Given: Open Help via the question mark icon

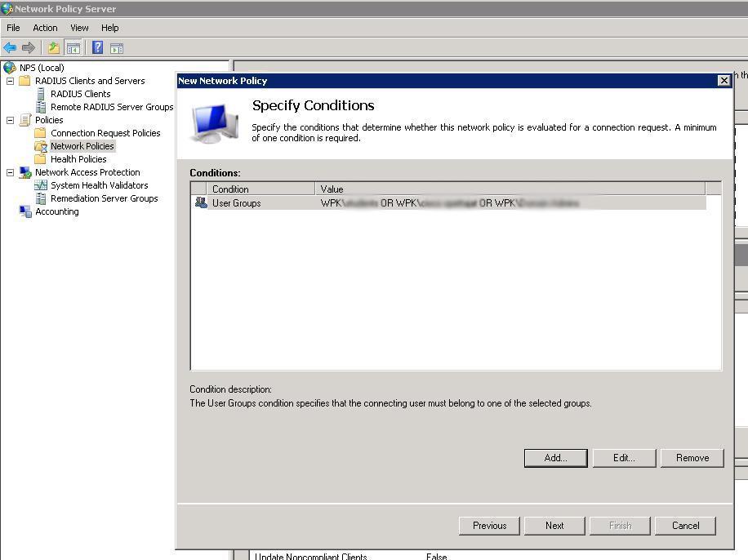Looking at the screenshot, I should 97,47.
